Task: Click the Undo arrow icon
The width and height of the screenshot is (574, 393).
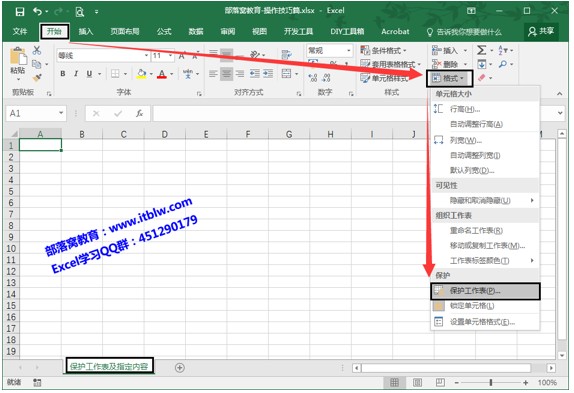Action: coord(37,12)
